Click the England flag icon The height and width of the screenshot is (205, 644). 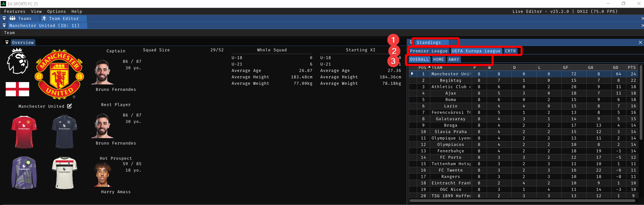tap(18, 89)
